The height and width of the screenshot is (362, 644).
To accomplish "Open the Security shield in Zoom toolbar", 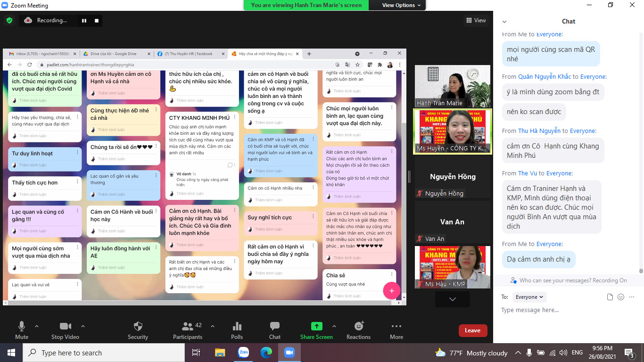I will coord(138,327).
